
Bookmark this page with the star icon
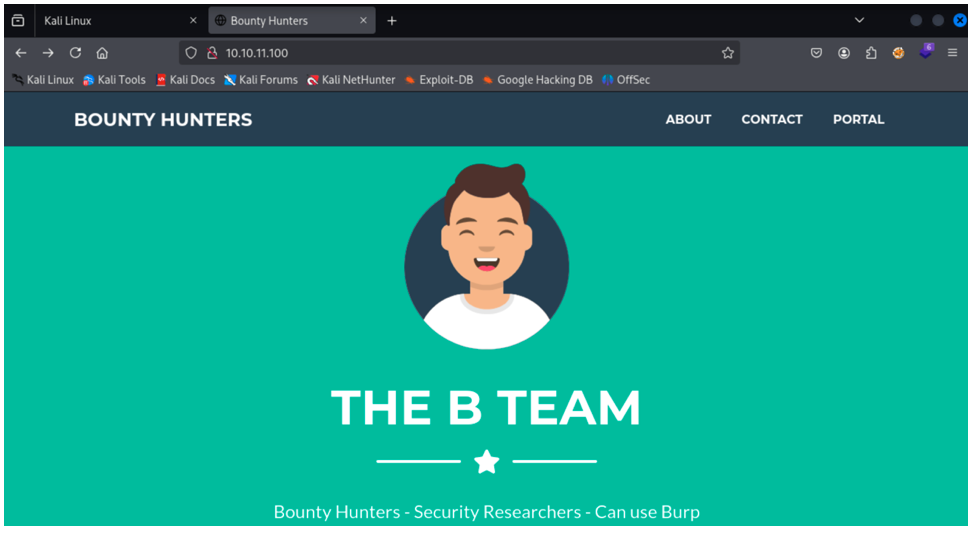[727, 53]
